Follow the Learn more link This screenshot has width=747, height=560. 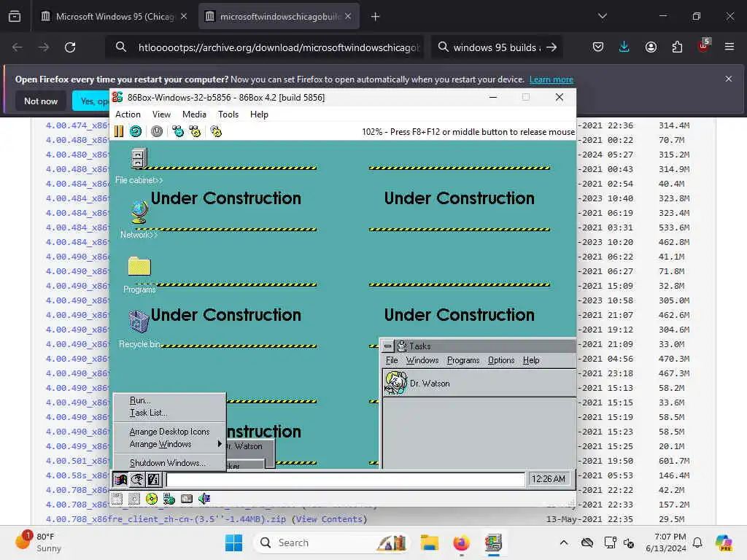(x=551, y=79)
